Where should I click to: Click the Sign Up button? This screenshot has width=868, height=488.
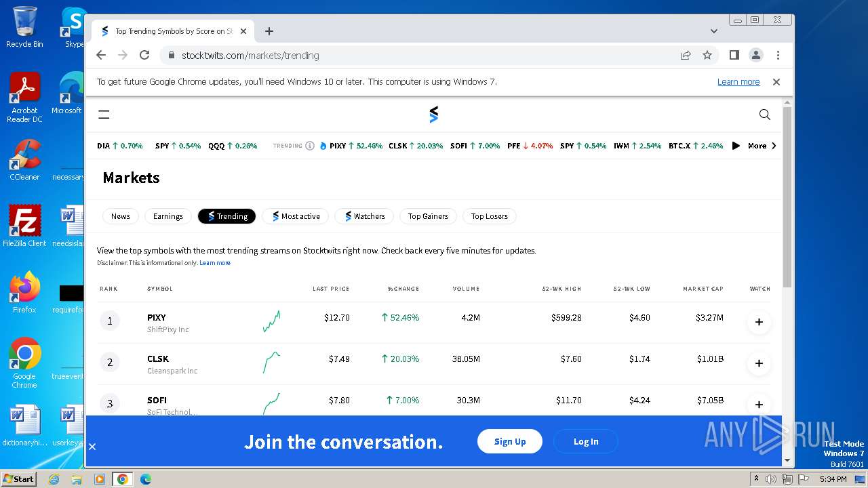click(x=510, y=442)
